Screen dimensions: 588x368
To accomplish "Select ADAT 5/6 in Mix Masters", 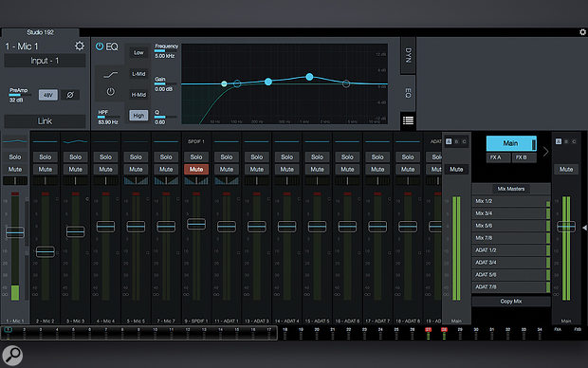I will pos(511,275).
